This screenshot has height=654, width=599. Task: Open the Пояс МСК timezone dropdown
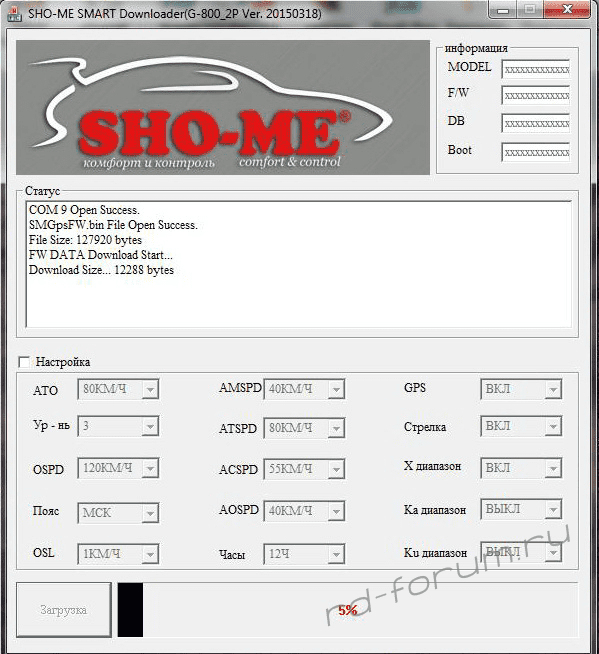pyautogui.click(x=118, y=513)
